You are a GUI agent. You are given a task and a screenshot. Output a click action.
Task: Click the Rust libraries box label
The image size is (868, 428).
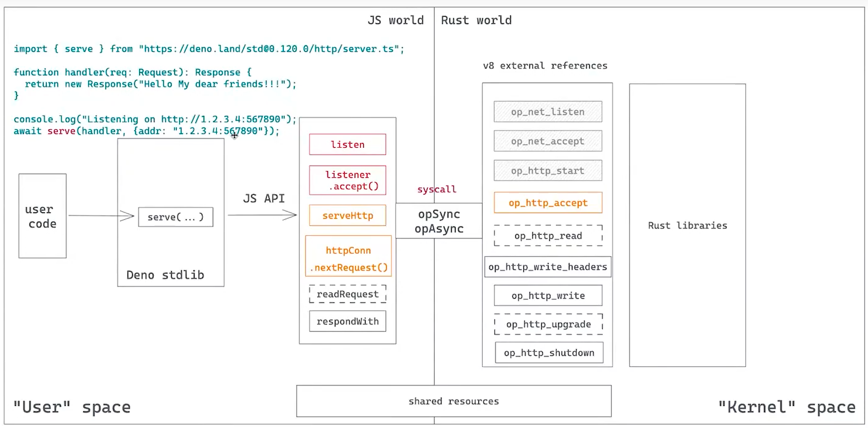coord(687,225)
